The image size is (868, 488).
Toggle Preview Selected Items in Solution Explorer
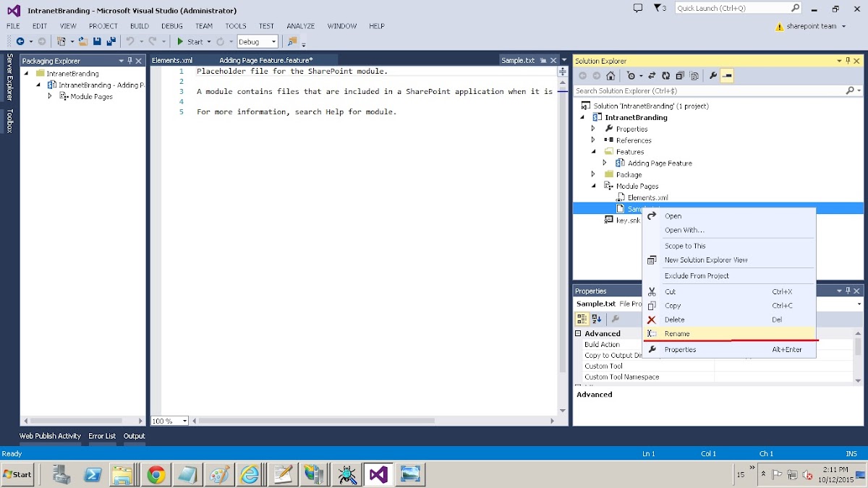tap(727, 76)
